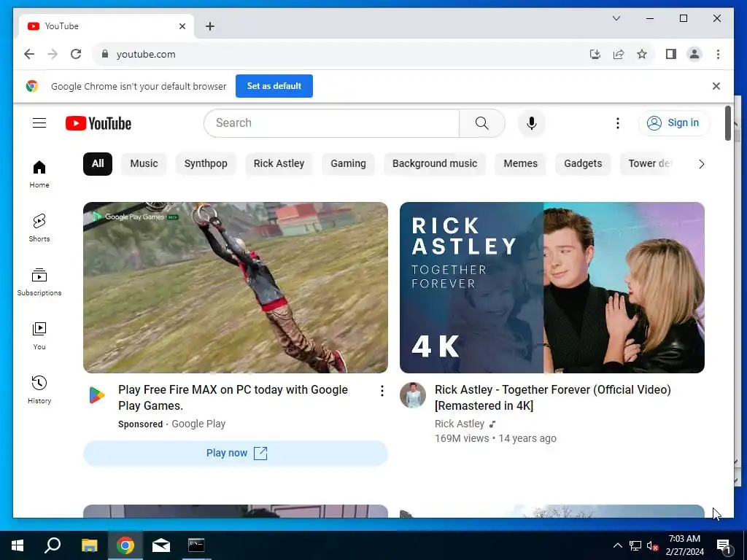
Task: Click the Google Play sponsor name
Action: tap(198, 424)
